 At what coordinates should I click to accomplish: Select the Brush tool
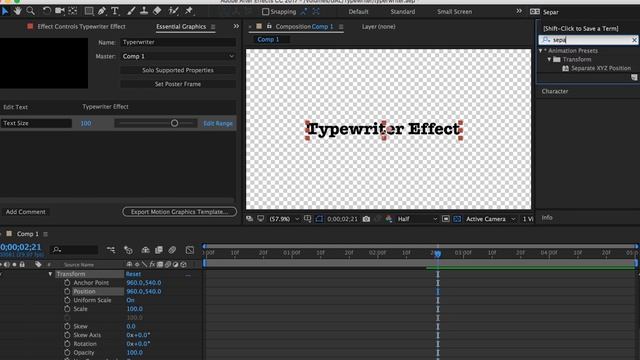[131, 11]
